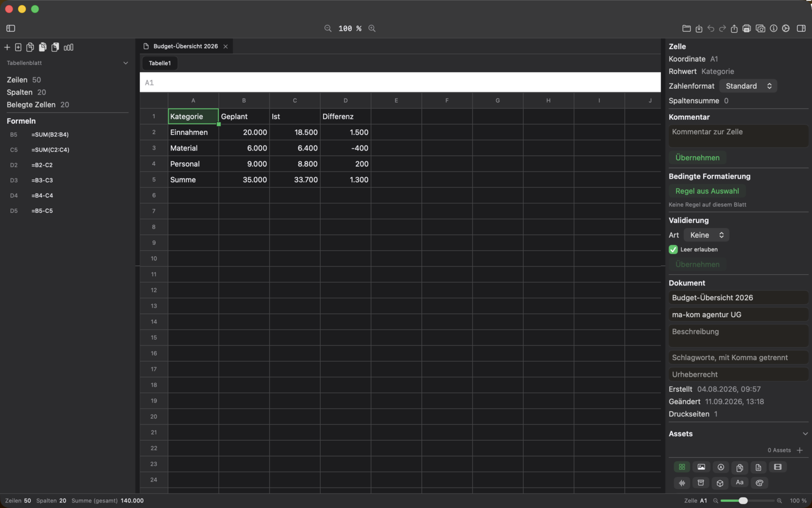Screen dimensions: 812x508
Task: Add a new asset with the plus button
Action: [800, 450]
